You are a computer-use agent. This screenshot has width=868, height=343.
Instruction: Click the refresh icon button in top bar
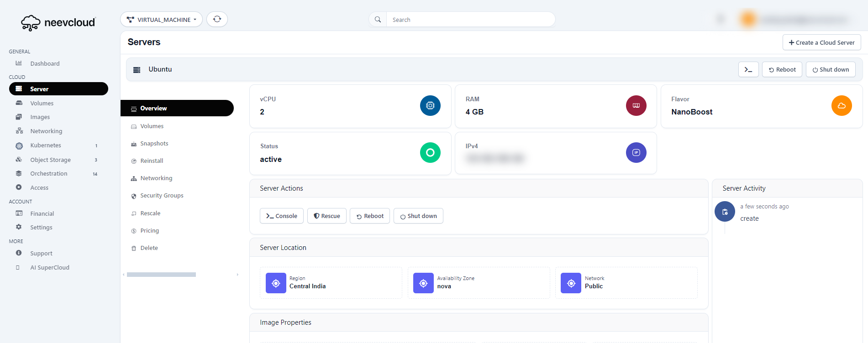coord(217,19)
